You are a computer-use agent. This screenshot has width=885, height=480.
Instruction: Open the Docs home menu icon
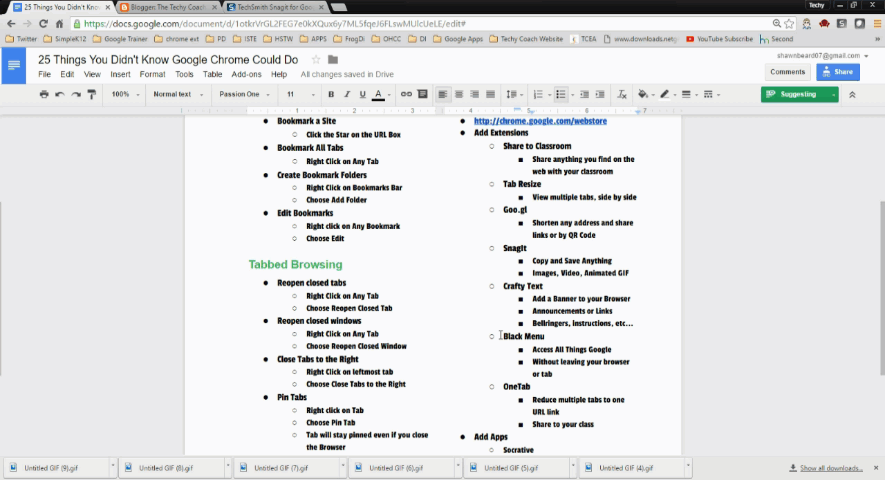pos(14,67)
